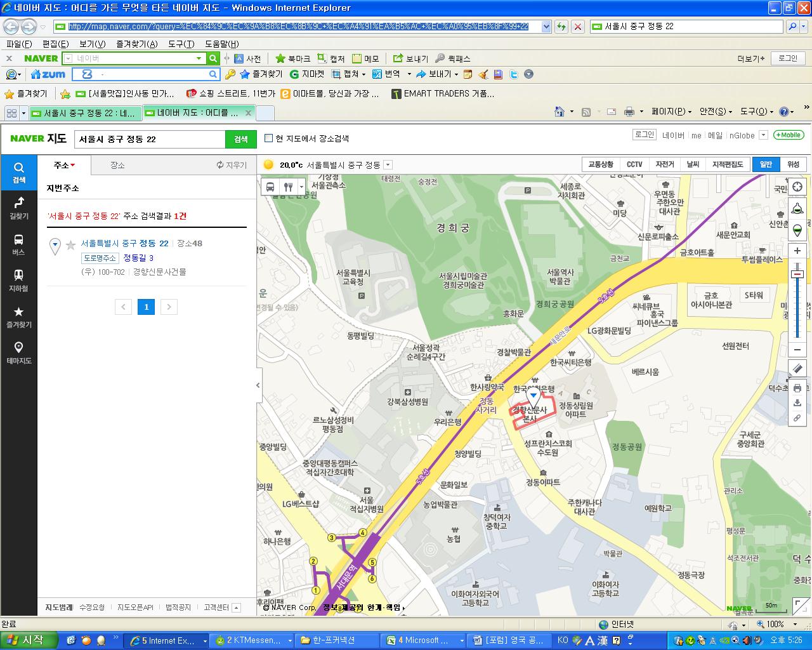Click the zum toolbar 번역 translate icon
Screen dimensions: 812x650
(x=386, y=74)
